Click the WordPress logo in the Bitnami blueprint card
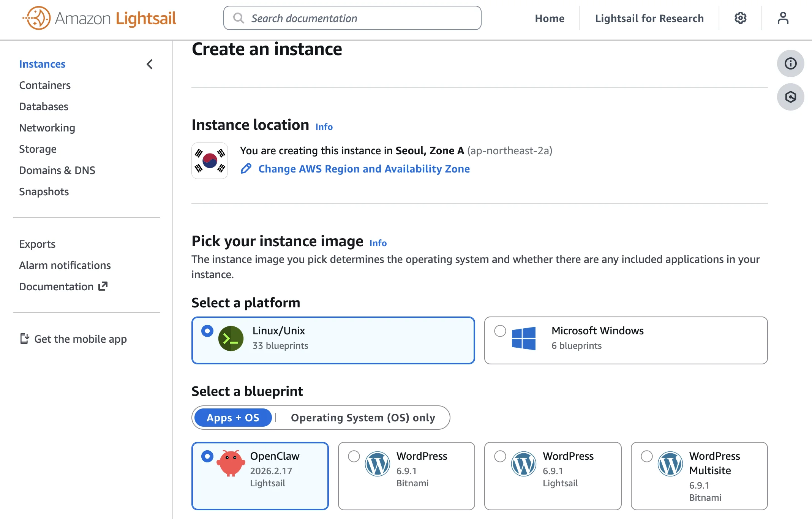Screen dimensions: 812x519 pos(377,464)
